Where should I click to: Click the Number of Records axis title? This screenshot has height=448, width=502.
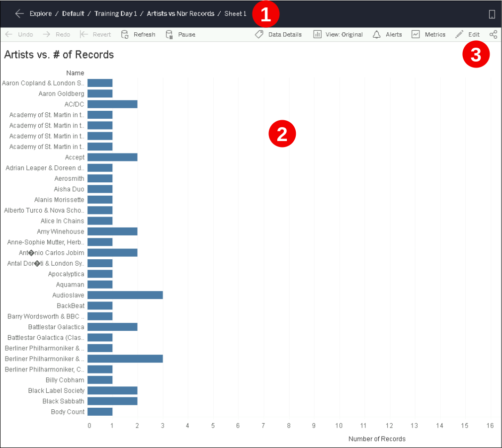tap(377, 439)
